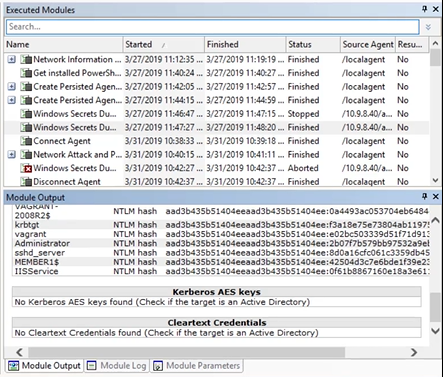The height and width of the screenshot is (377, 443).
Task: Sort by Source Agent column header
Action: [368, 45]
